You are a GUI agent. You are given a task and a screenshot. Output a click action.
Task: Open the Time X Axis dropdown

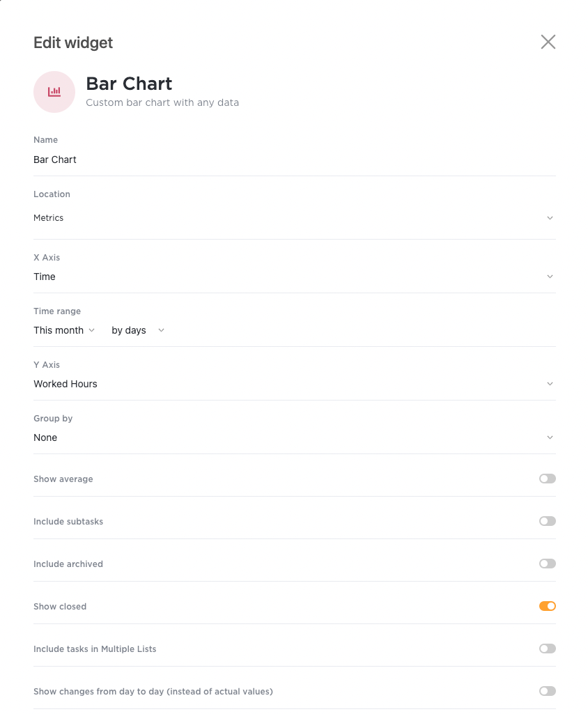click(294, 277)
